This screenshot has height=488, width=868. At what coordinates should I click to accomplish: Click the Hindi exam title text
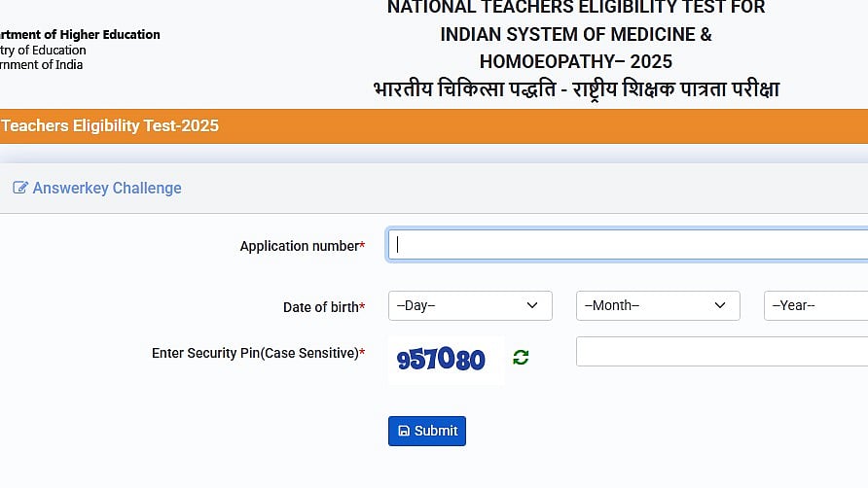(x=576, y=89)
